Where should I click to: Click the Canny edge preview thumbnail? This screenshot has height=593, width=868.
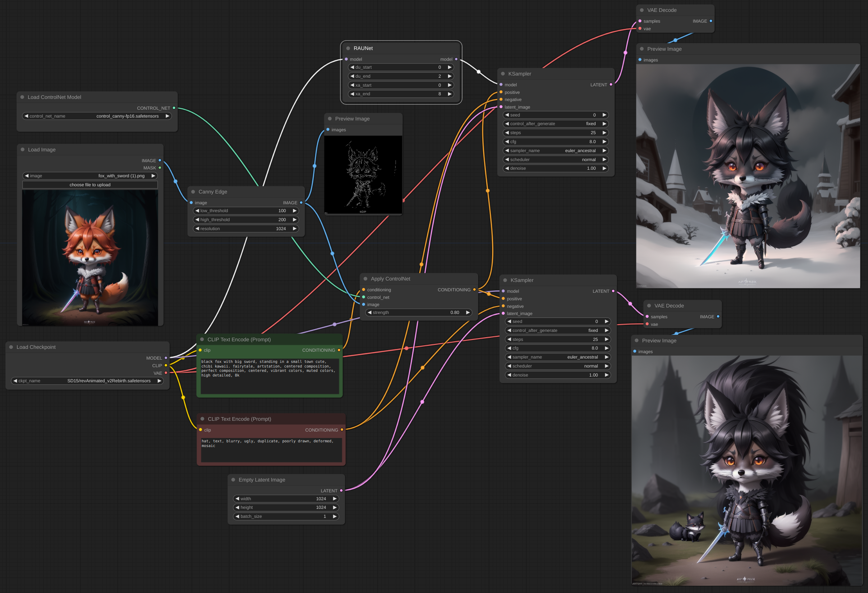coord(363,174)
